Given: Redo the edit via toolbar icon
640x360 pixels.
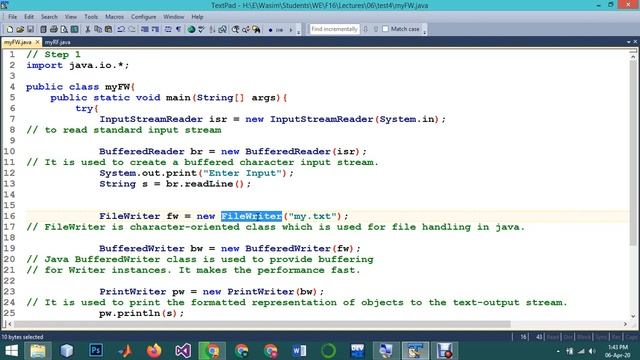Looking at the screenshot, I should (x=132, y=29).
